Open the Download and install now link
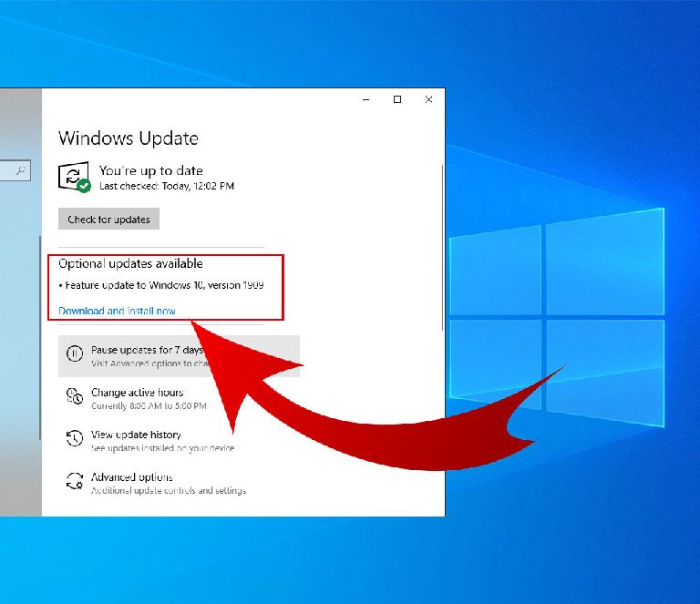700x604 pixels. click(x=117, y=311)
